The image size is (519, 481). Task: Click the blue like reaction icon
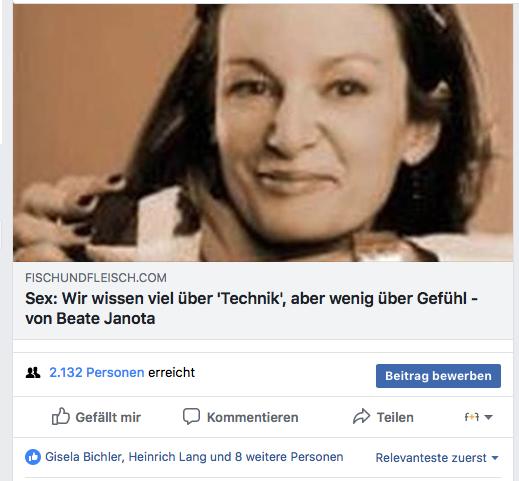point(33,457)
